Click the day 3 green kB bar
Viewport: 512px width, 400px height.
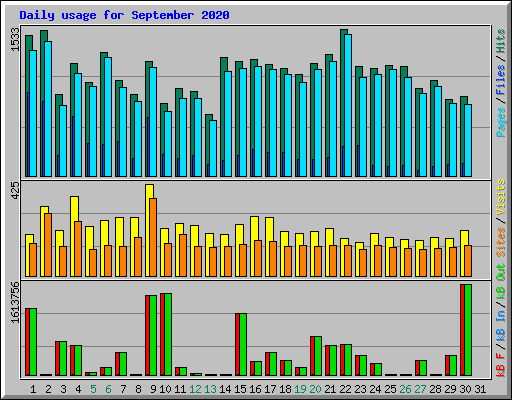[63, 358]
